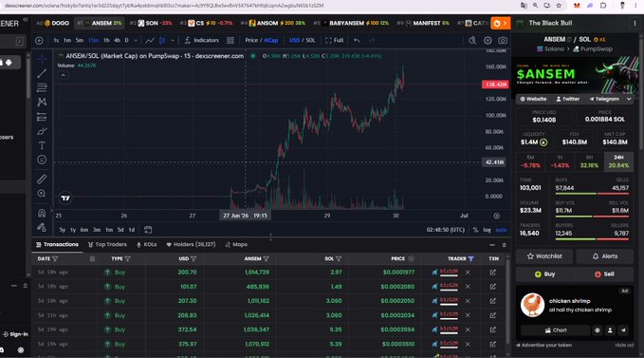Open the Top Traders tab
Viewport: 644px width, 358px height.
tap(107, 245)
